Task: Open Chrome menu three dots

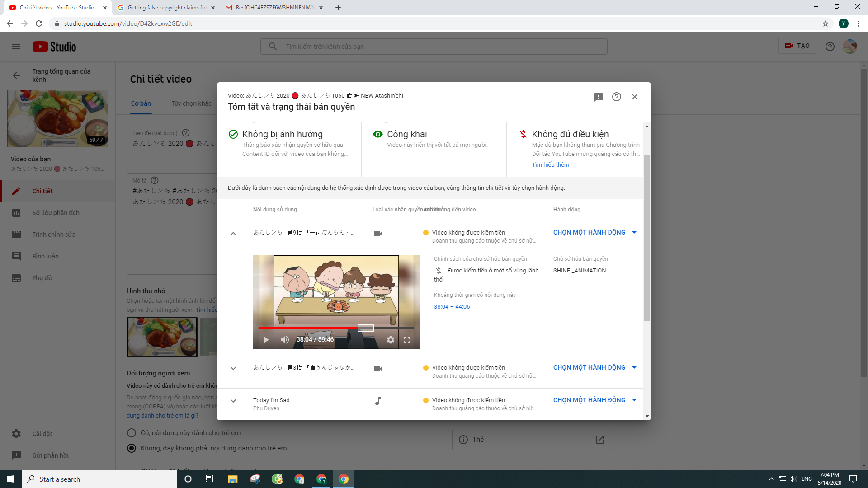Action: tap(858, 23)
